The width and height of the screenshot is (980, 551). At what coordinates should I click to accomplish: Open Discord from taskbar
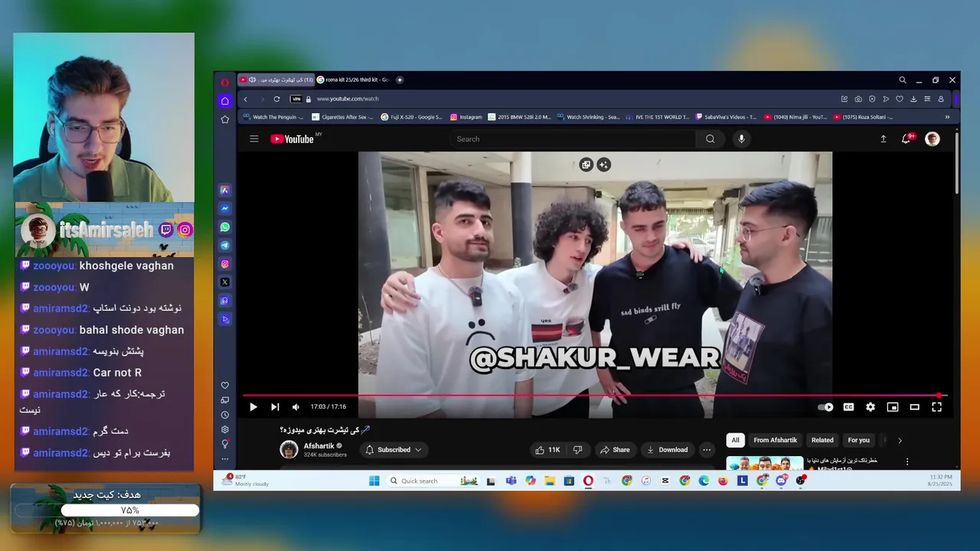coord(781,481)
